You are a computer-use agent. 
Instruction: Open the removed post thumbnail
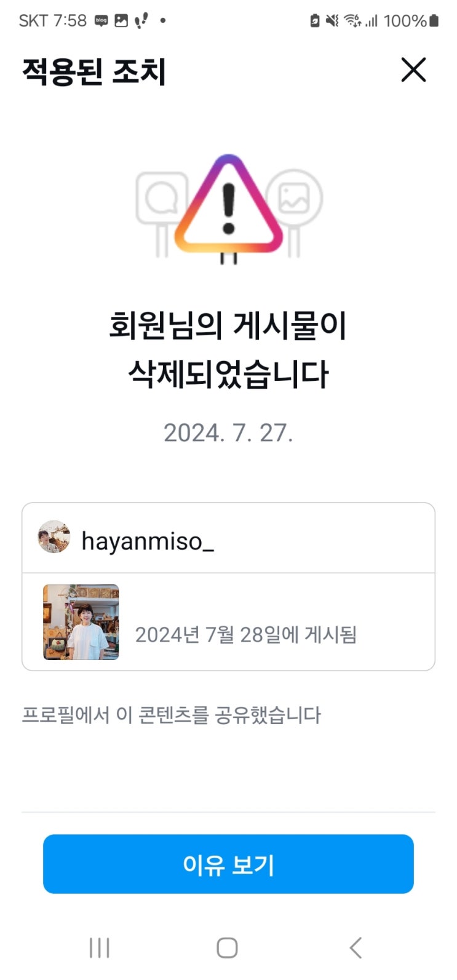81,622
